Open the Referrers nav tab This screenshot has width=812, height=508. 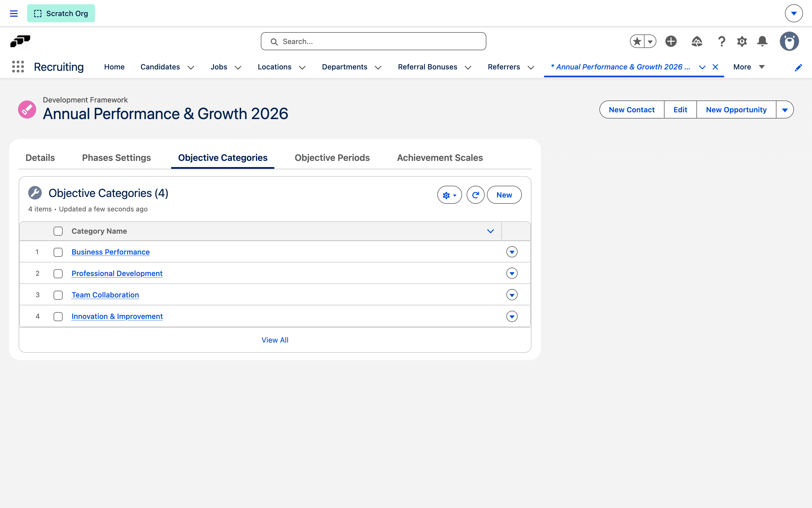504,67
